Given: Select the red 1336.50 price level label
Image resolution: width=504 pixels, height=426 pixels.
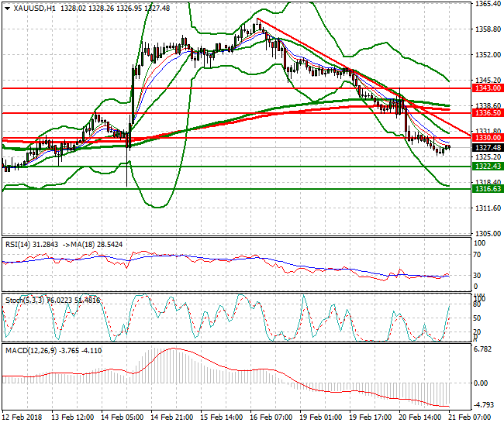Looking at the screenshot, I should click(488, 112).
